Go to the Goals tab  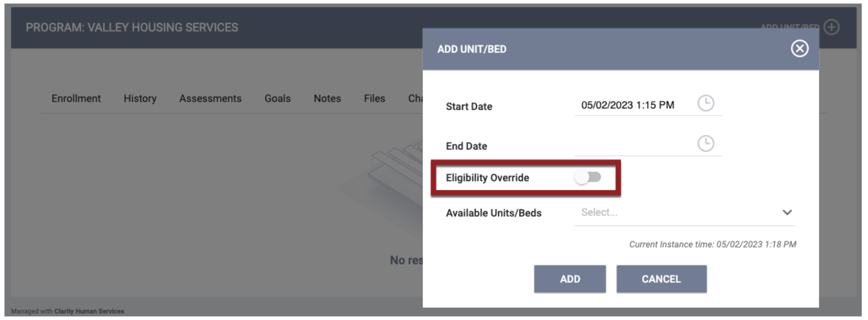click(x=277, y=98)
